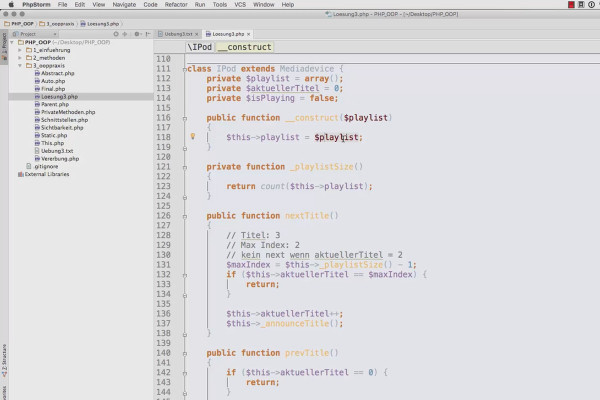Expand the 1_einfuehrung folder arrow
Screen dimensions: 600x400
[20, 50]
